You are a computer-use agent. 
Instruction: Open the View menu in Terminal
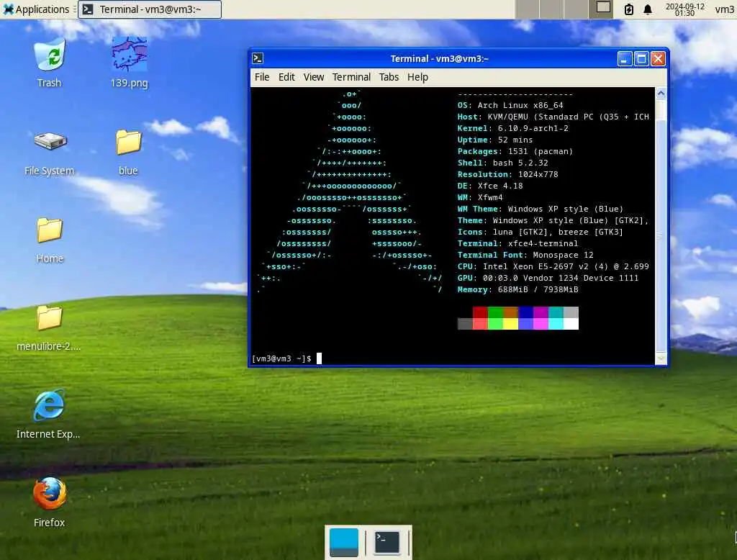click(314, 77)
